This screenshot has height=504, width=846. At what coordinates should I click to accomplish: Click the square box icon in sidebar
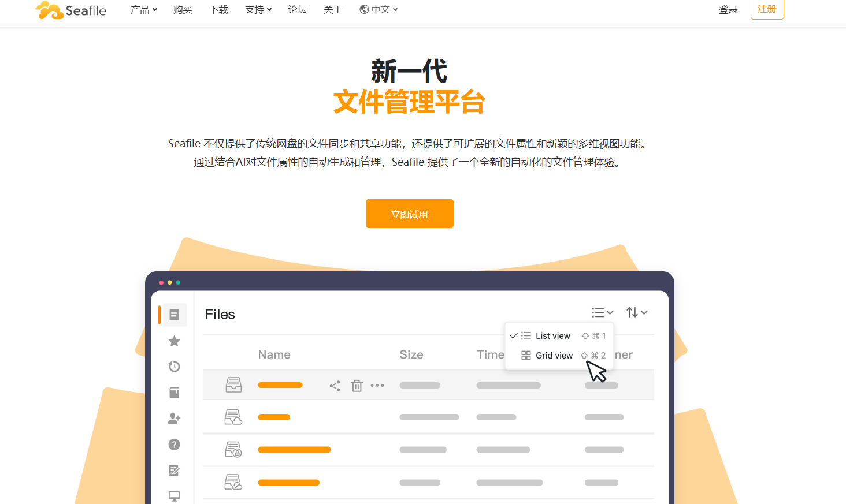(x=174, y=393)
